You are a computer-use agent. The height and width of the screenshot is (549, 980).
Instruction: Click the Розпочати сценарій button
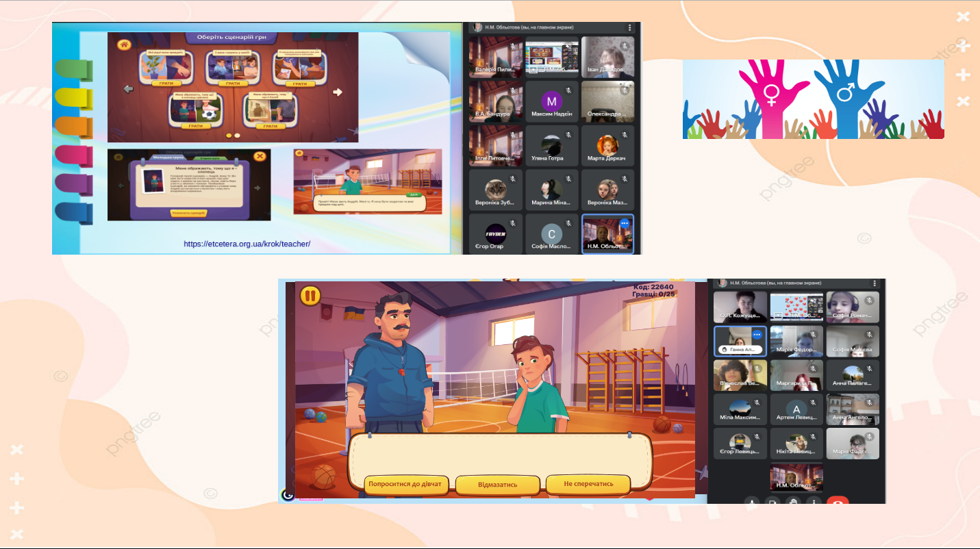(189, 213)
